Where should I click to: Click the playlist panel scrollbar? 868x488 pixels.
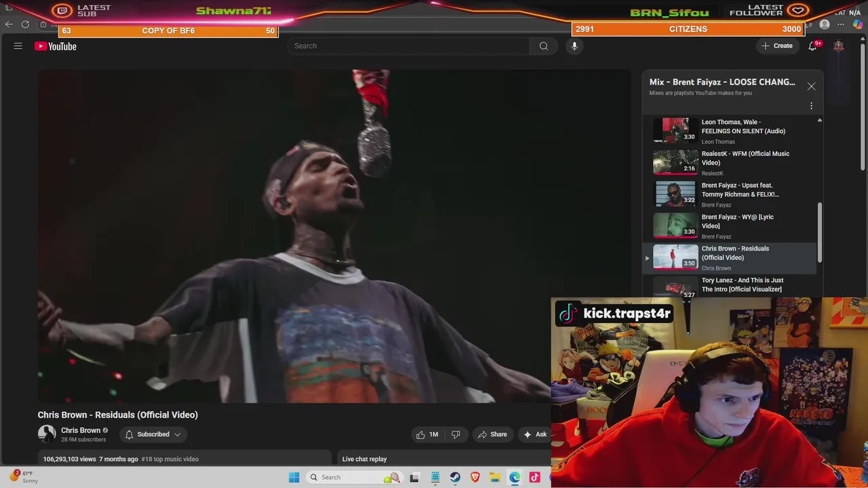(x=820, y=232)
